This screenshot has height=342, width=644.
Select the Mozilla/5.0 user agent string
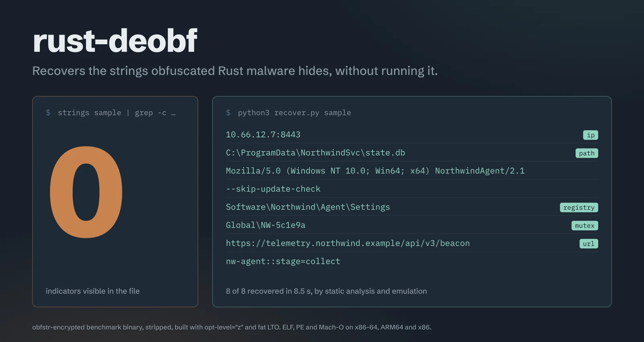point(375,171)
